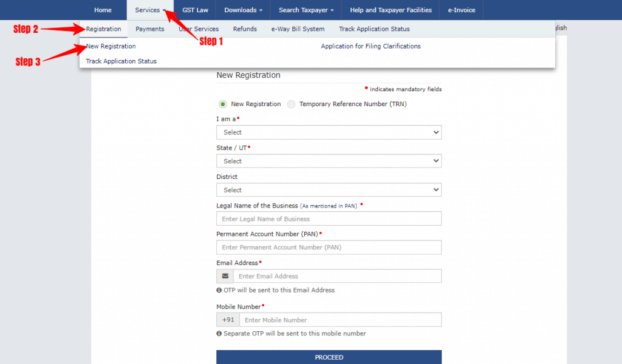Image resolution: width=622 pixels, height=364 pixels.
Task: Click Track Application Status link under Registration
Action: (121, 61)
